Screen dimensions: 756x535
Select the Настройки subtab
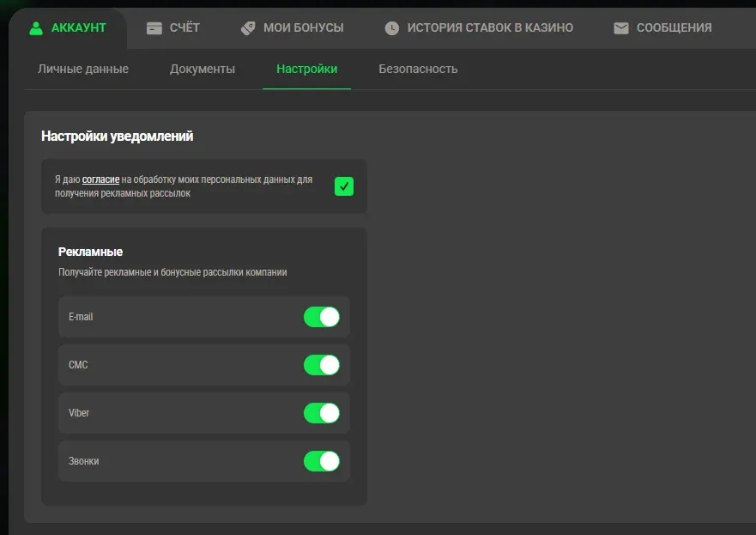point(306,69)
